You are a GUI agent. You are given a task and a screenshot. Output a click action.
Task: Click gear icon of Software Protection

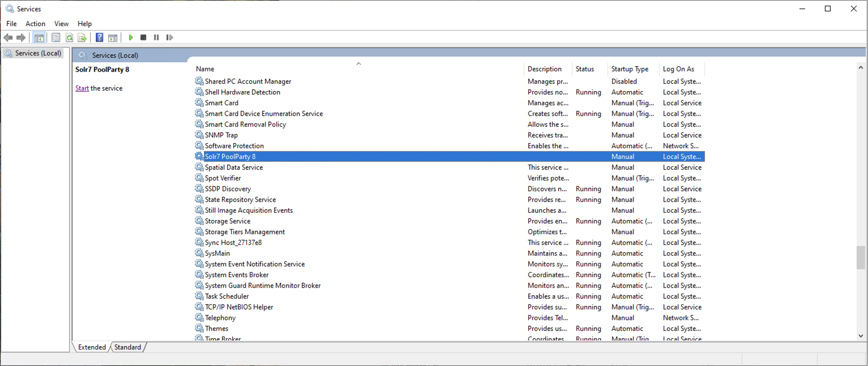pyautogui.click(x=199, y=146)
